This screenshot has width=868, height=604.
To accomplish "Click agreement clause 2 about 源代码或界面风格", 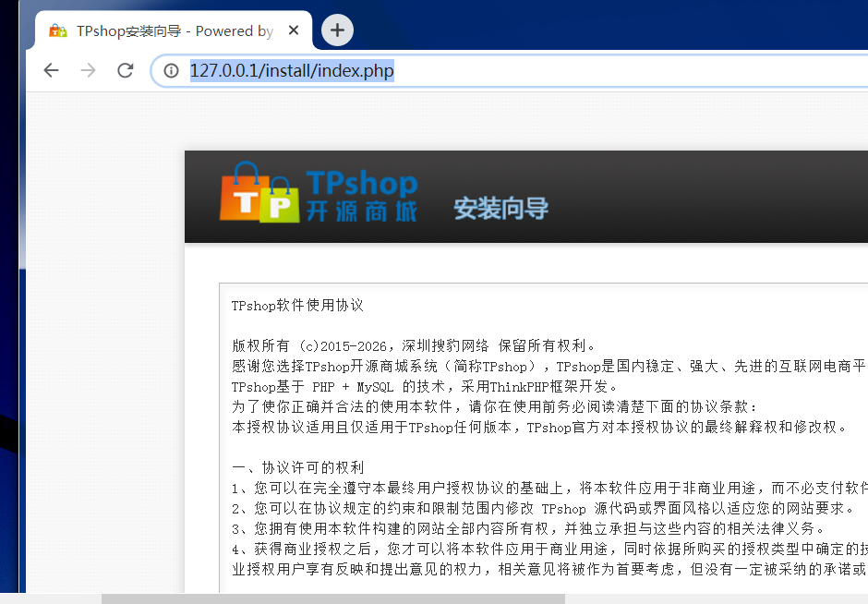I will click(x=543, y=508).
